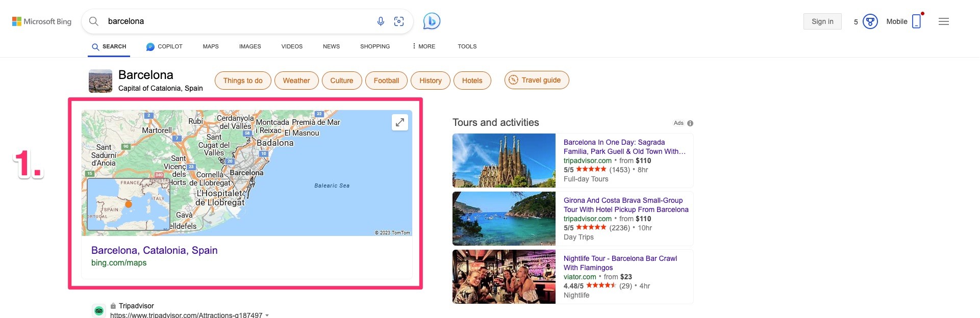Open the Travel guide chip
This screenshot has height=318, width=980.
point(537,80)
